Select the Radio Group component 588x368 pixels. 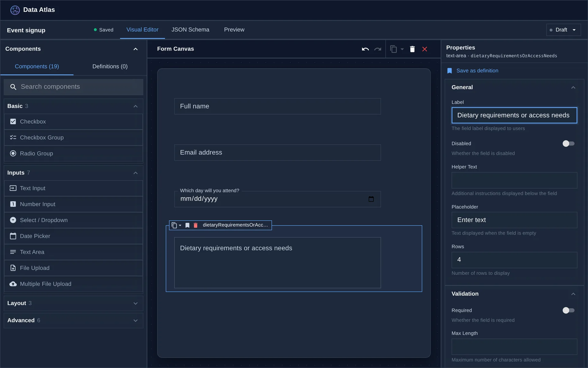(73, 154)
